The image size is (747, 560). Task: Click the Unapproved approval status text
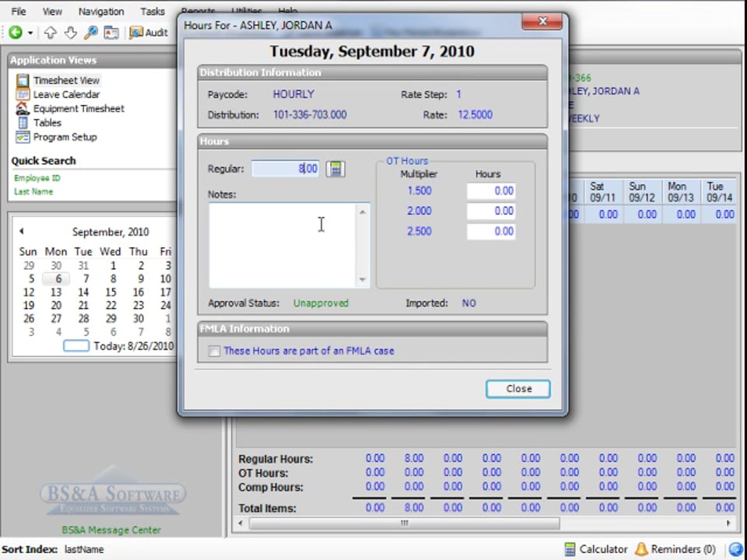pyautogui.click(x=321, y=303)
